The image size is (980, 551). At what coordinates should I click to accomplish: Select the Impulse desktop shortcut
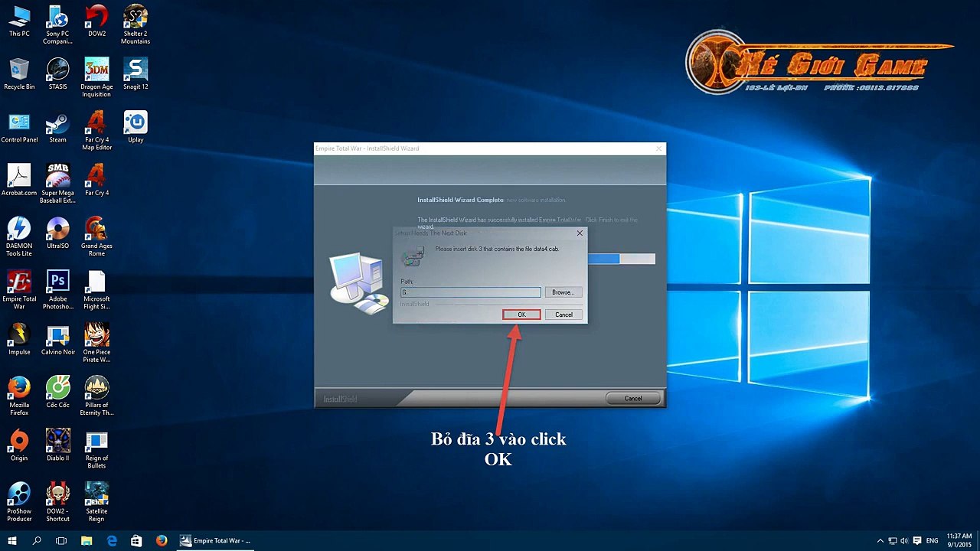coord(19,340)
